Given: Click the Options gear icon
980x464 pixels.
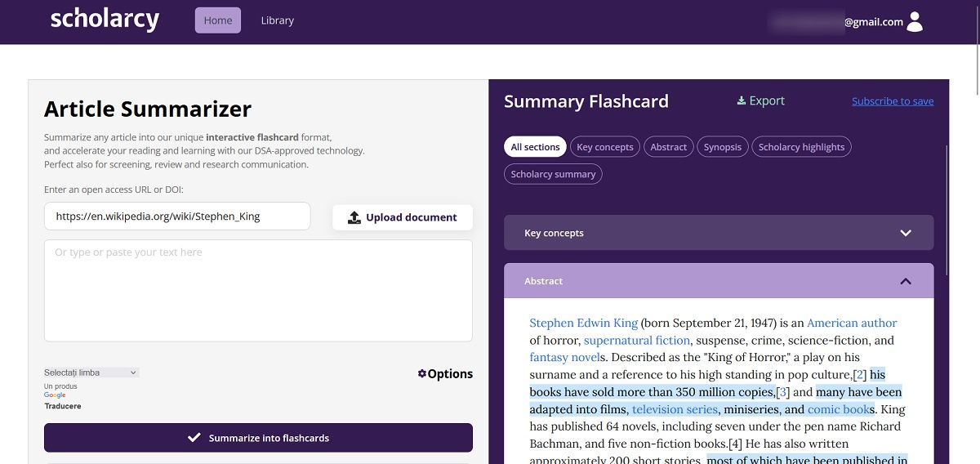Looking at the screenshot, I should pos(421,373).
